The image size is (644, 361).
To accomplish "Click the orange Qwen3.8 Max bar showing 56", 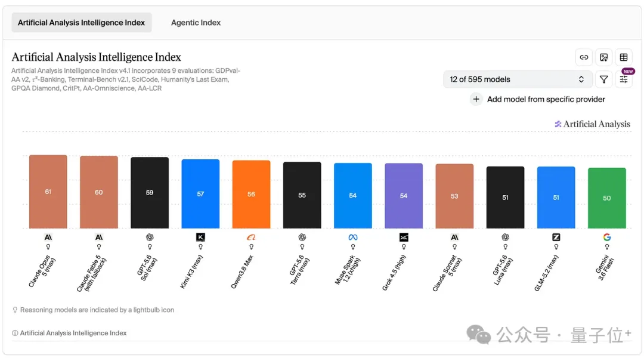I will click(x=252, y=195).
